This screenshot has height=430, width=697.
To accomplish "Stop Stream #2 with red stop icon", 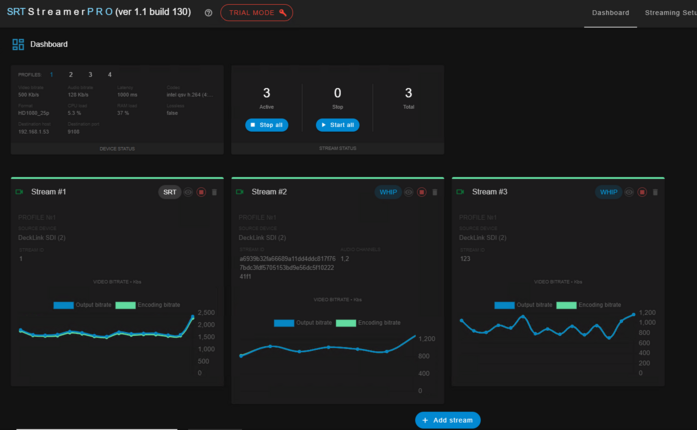I will (x=422, y=192).
